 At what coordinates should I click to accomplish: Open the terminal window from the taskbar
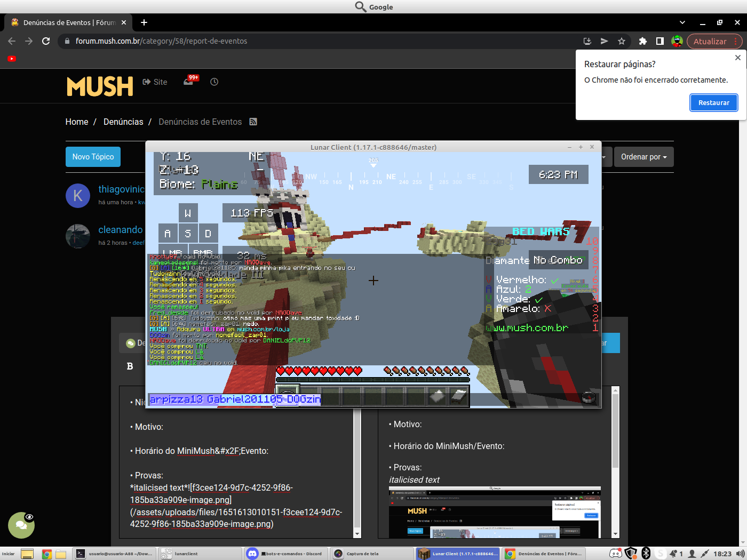pos(115,554)
